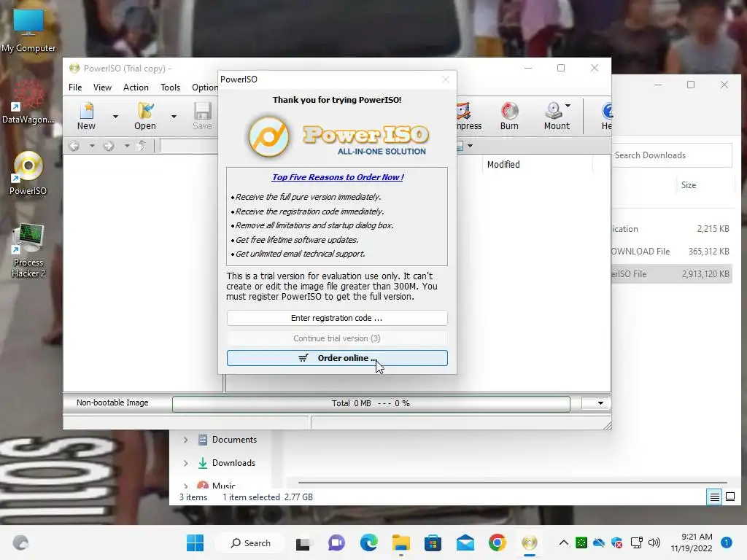Open Task View from taskbar
The width and height of the screenshot is (747, 560).
(303, 542)
